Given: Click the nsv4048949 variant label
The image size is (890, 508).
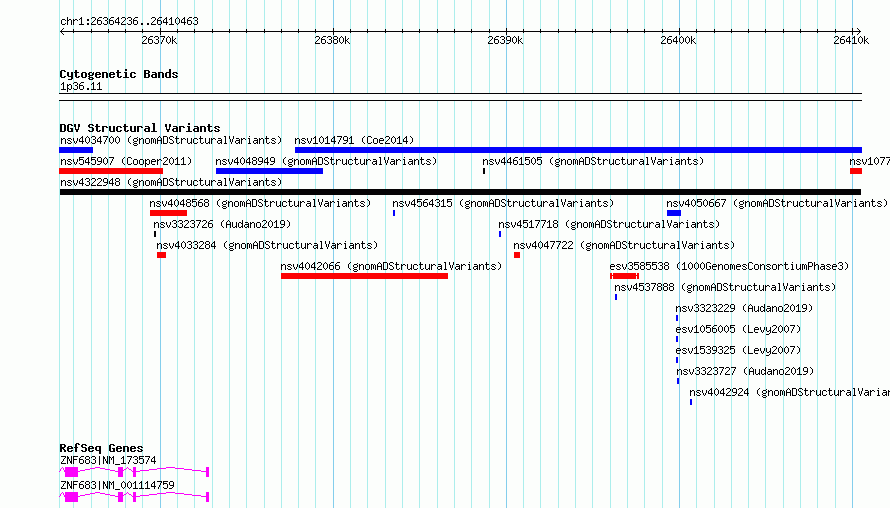Looking at the screenshot, I should (x=326, y=161).
